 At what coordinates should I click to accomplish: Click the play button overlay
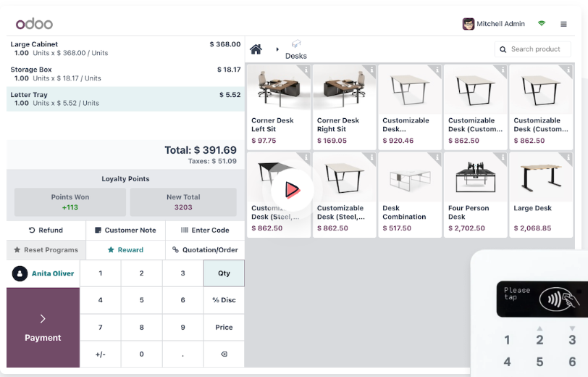coord(292,190)
